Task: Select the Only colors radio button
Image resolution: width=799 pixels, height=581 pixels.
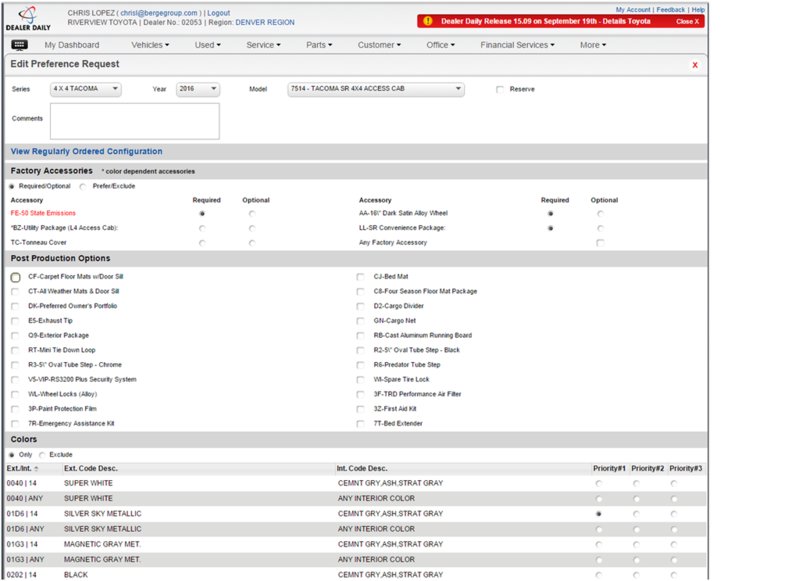Action: (12, 455)
